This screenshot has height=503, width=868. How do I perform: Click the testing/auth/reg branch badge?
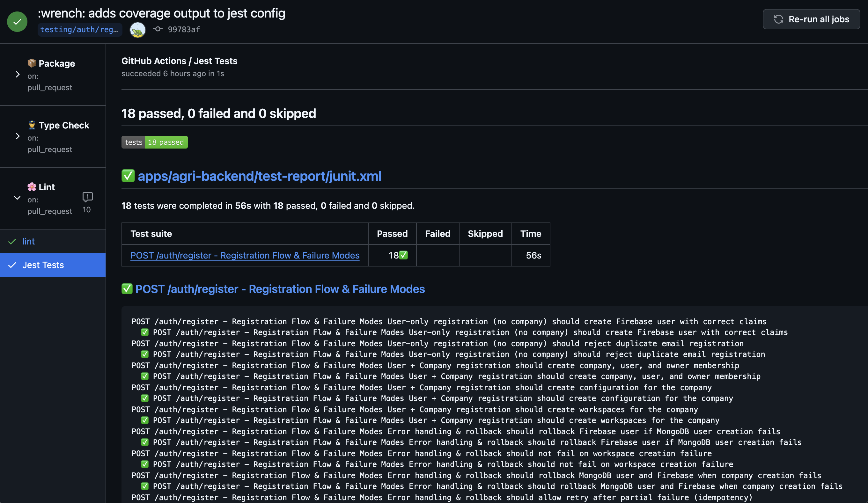80,30
